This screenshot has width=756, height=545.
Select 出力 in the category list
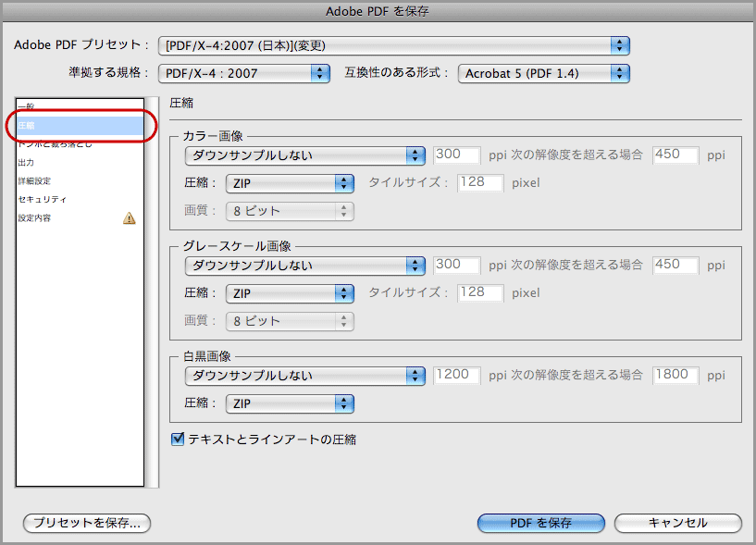(80, 163)
